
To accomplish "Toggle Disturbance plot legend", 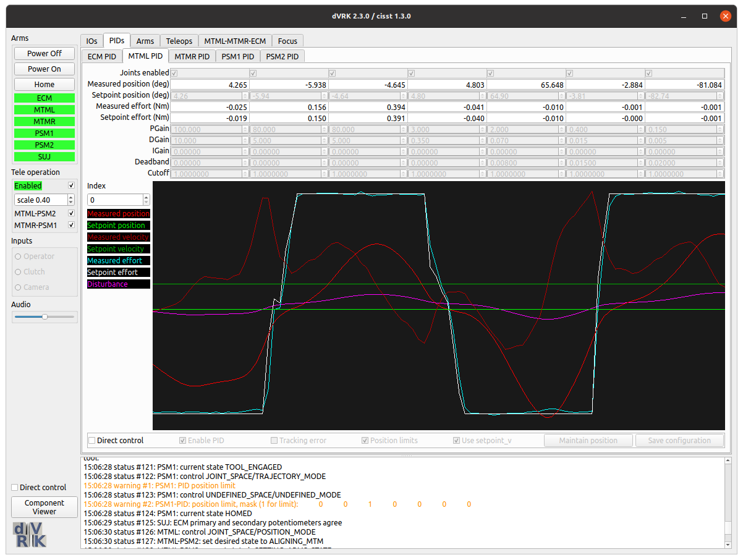I will [119, 284].
